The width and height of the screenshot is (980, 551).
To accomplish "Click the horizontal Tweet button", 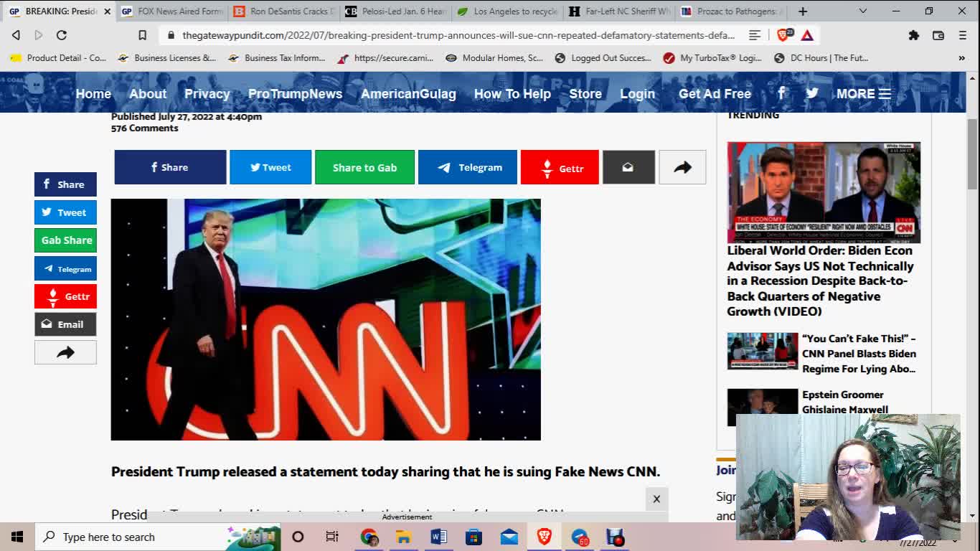I will [270, 167].
